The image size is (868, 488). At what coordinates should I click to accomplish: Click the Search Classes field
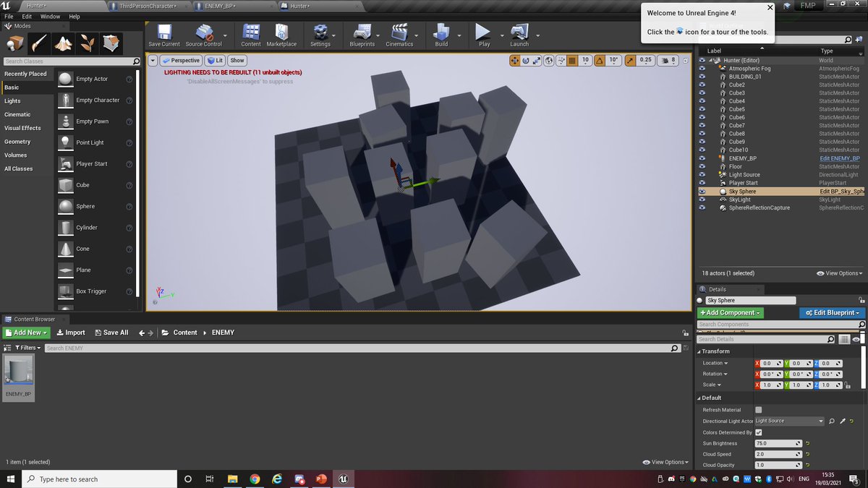(x=70, y=61)
